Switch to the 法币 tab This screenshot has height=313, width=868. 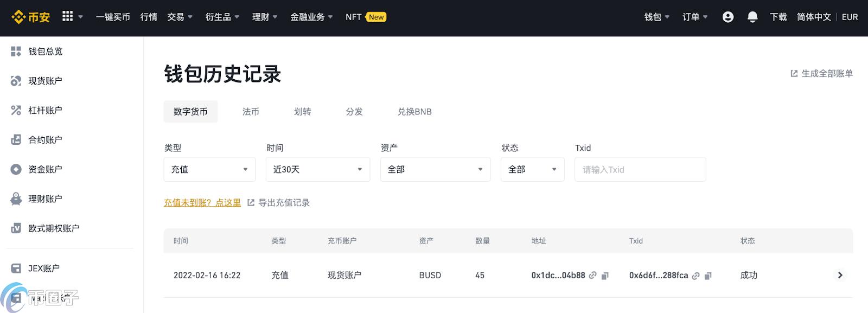(251, 111)
